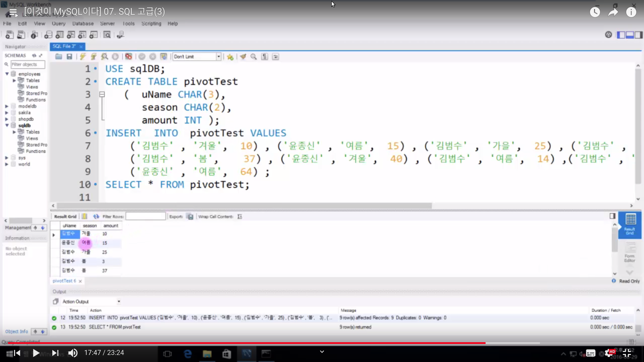This screenshot has width=644, height=362.
Task: Play the video
Action: (36, 353)
